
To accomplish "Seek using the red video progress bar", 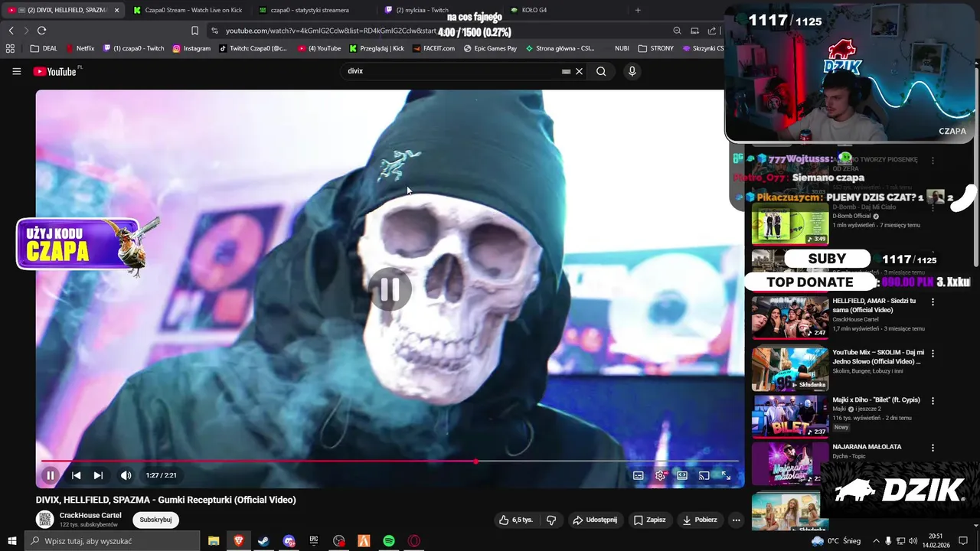I will pos(390,461).
